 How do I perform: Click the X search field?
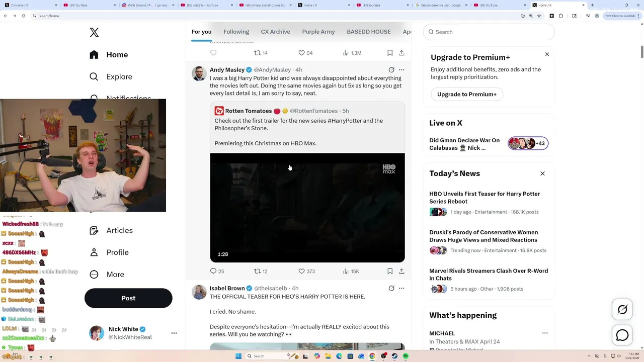(x=489, y=32)
